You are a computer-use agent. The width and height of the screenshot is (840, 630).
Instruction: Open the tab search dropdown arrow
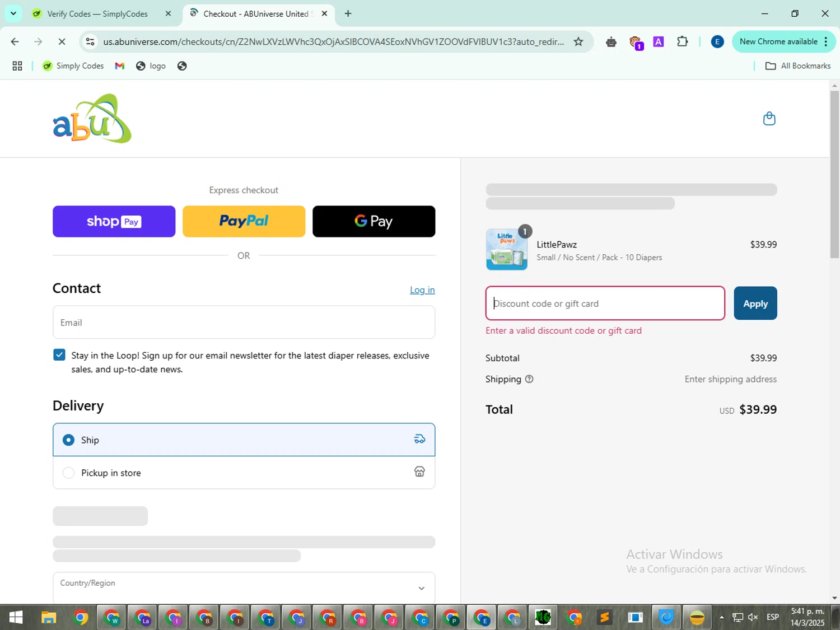pos(13,13)
